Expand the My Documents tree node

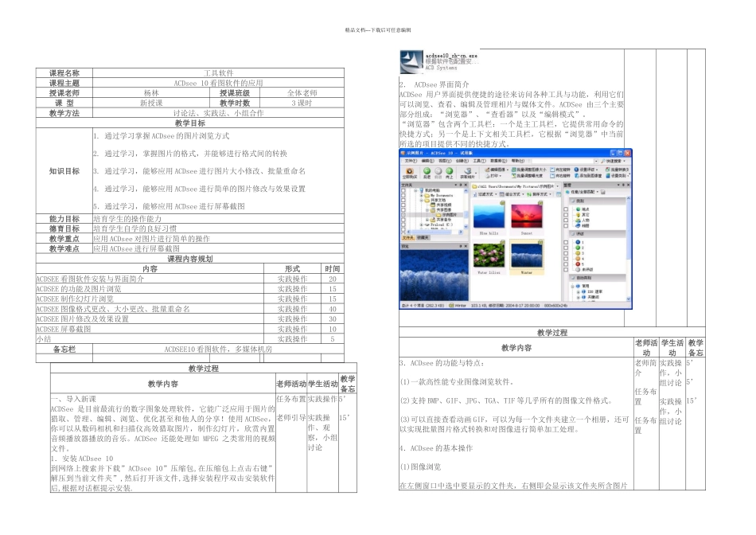tap(422, 195)
